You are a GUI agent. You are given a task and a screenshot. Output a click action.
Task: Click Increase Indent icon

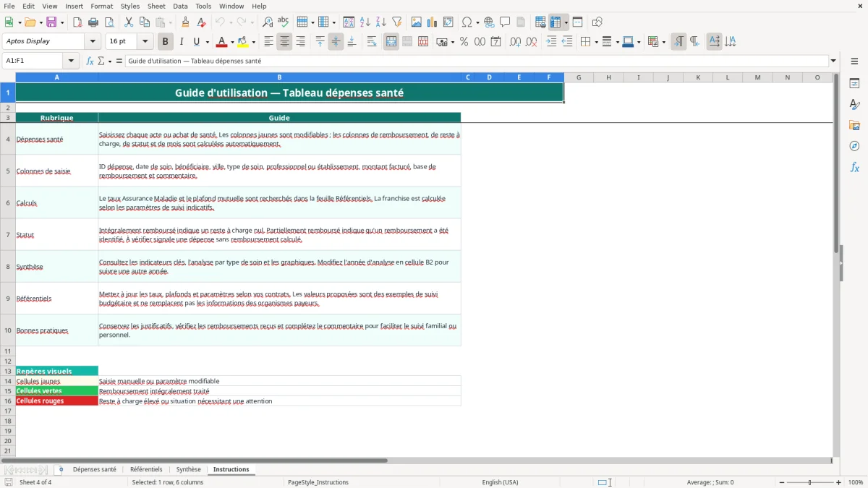coord(551,42)
